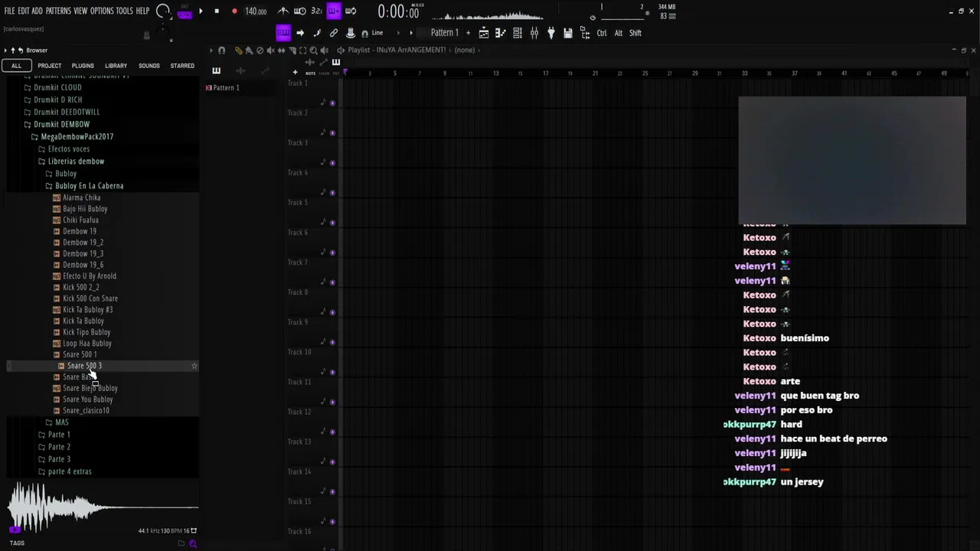
Task: Click the stamp icon in the top toolbar
Action: click(x=350, y=33)
